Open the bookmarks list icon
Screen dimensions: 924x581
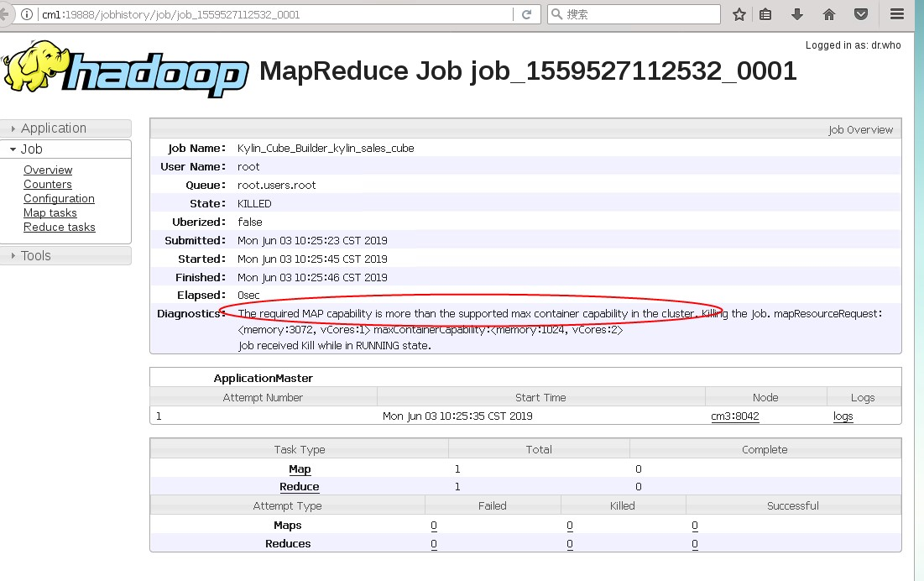pos(765,14)
